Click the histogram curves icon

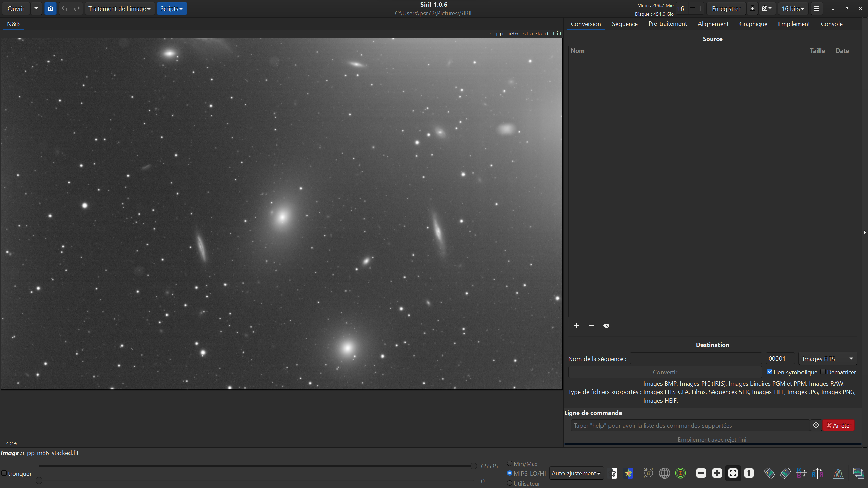pyautogui.click(x=838, y=473)
